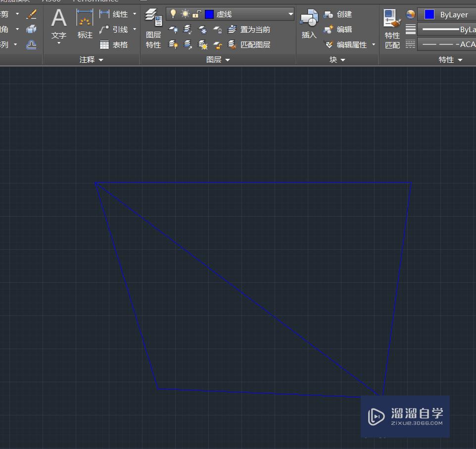The image size is (476, 449).
Task: Expand the 编辑属性 dropdown arrow
Action: (373, 45)
